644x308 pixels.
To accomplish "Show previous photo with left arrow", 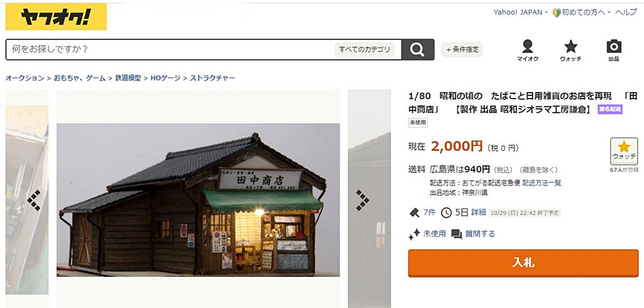I will coord(34,200).
